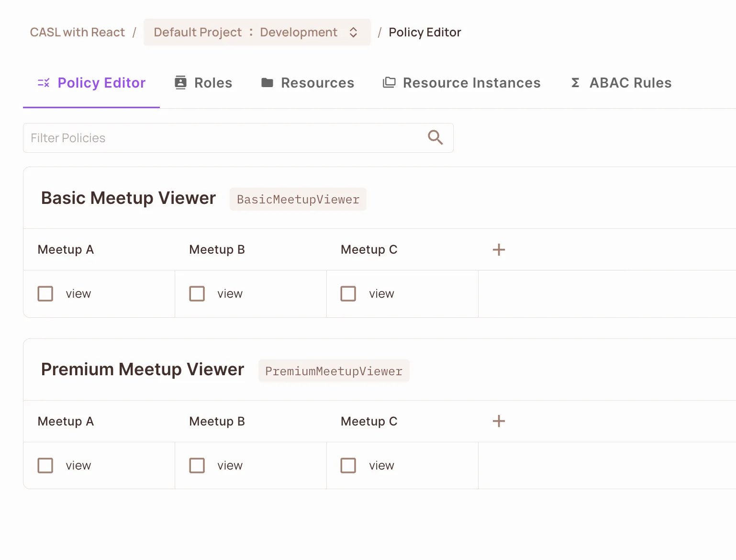Click the search magnifier icon
Image resolution: width=736 pixels, height=560 pixels.
435,138
